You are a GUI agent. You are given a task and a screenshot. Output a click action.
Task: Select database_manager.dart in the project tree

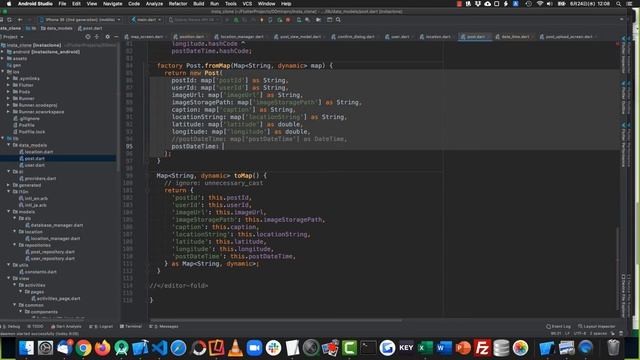57,225
